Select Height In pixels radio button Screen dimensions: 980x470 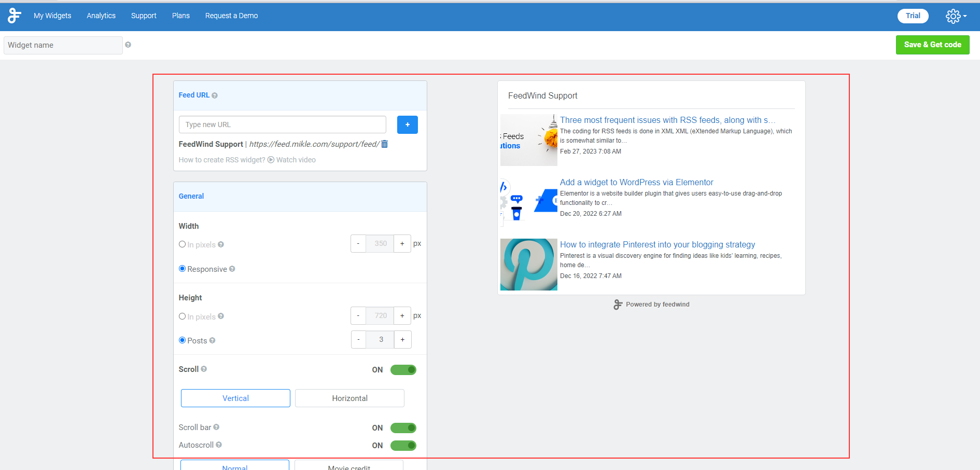coord(183,316)
